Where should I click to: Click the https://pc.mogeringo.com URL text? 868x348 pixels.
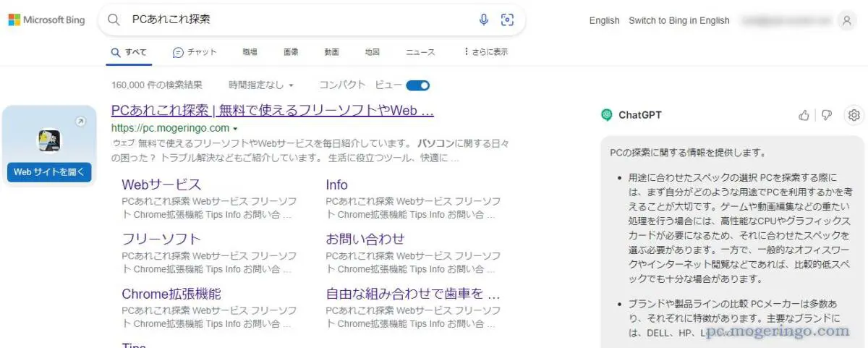click(x=169, y=128)
